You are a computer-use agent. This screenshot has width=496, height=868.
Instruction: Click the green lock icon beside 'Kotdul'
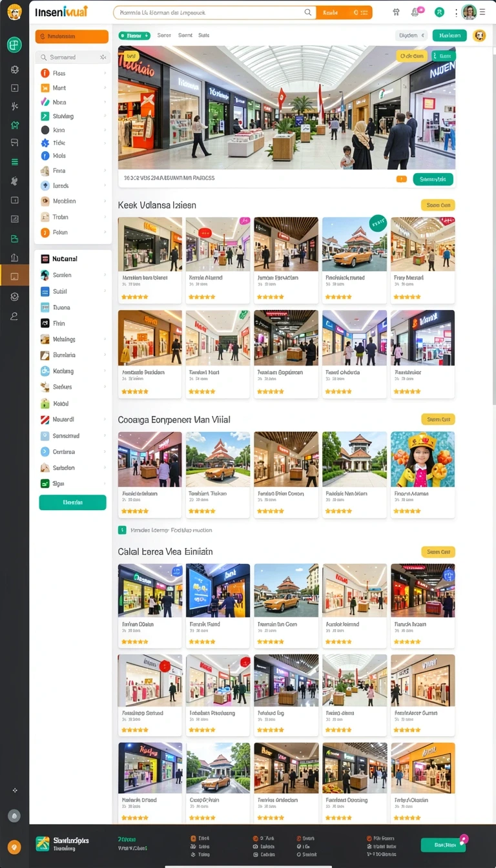pyautogui.click(x=45, y=404)
